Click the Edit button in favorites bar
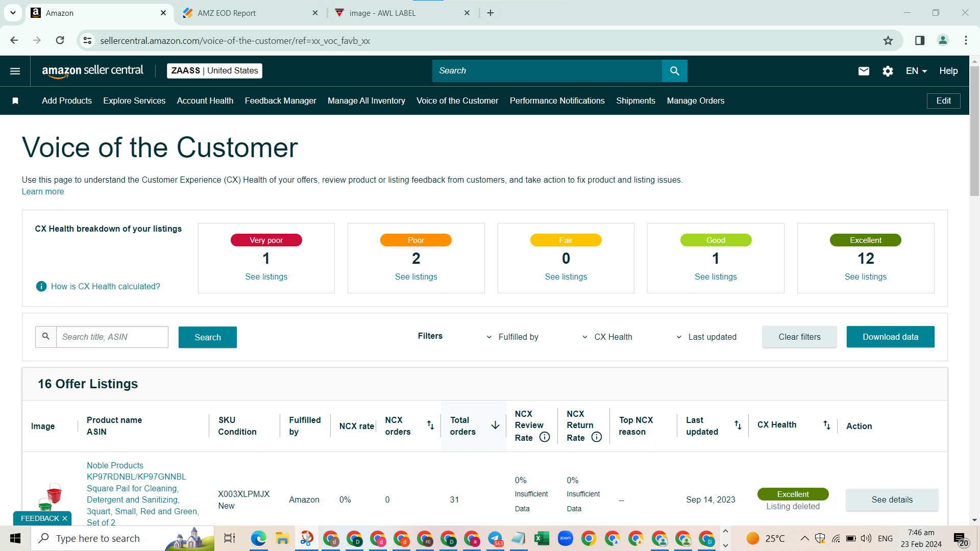The image size is (980, 551). (x=943, y=101)
